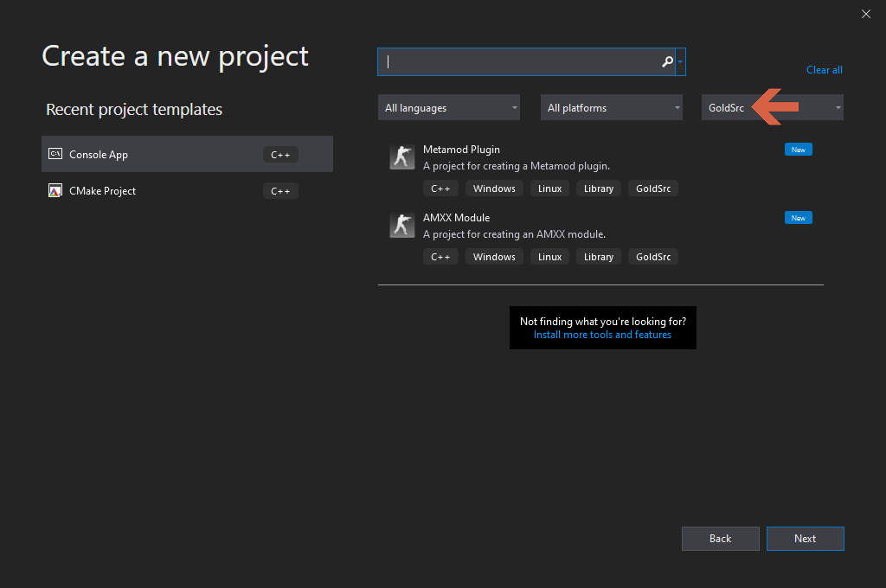Select CMake Project recent template
886x588 pixels.
[187, 191]
